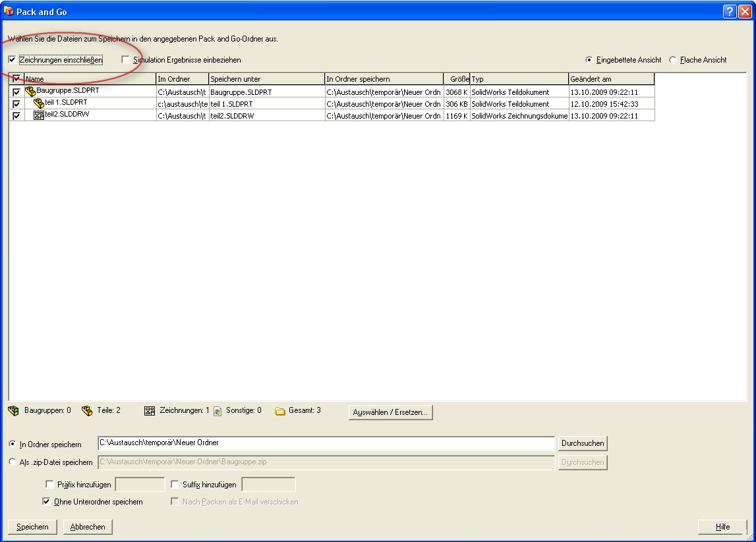Click the Sonstige other-files icon

pyautogui.click(x=218, y=411)
